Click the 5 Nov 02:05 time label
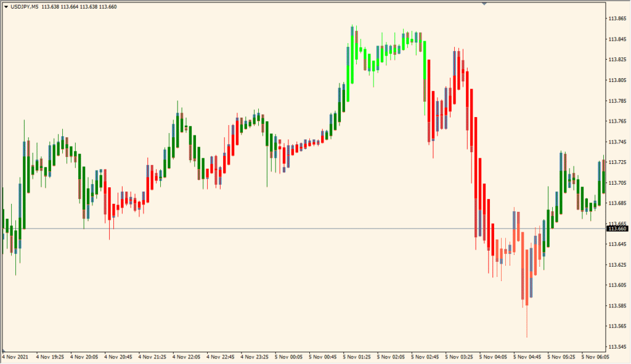This screenshot has height=364, width=631. (x=391, y=357)
